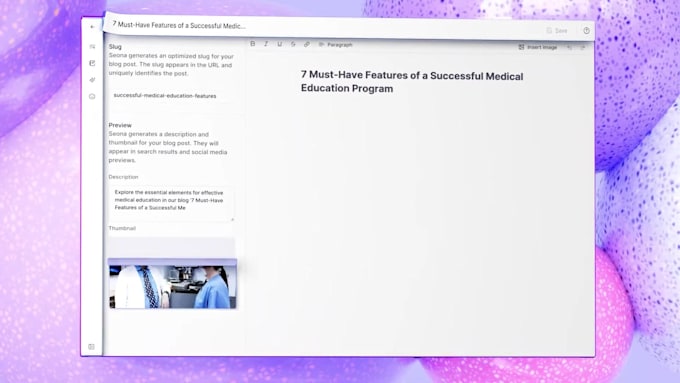Go back with the arrow icon
The width and height of the screenshot is (680, 383).
[x=92, y=27]
